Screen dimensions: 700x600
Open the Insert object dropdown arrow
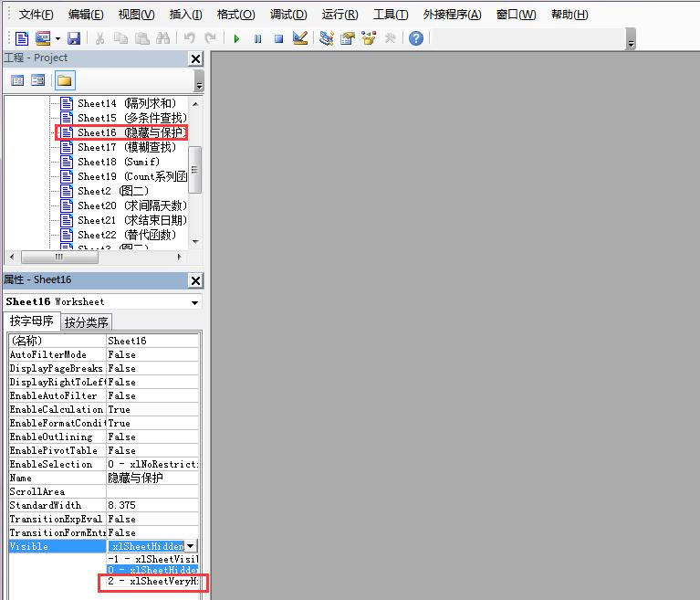point(57,39)
